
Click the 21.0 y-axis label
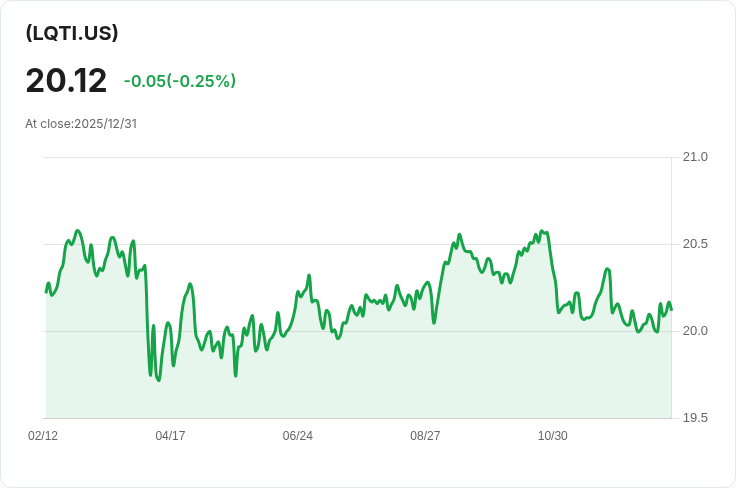[x=695, y=157]
